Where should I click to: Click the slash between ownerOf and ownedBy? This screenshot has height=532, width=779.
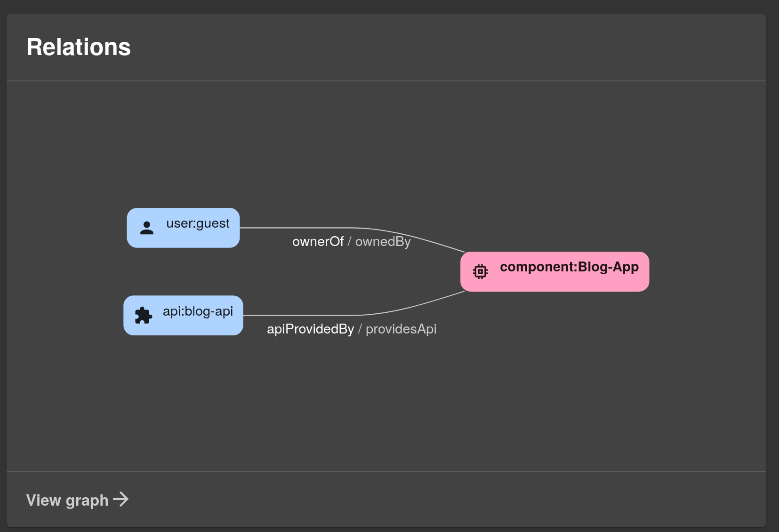point(349,242)
